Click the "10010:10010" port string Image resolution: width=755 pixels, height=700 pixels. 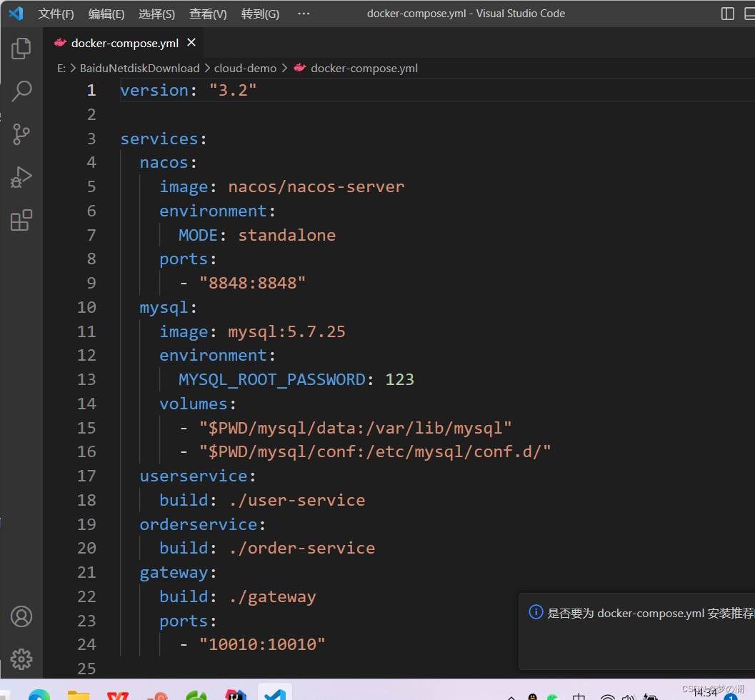coord(262,644)
